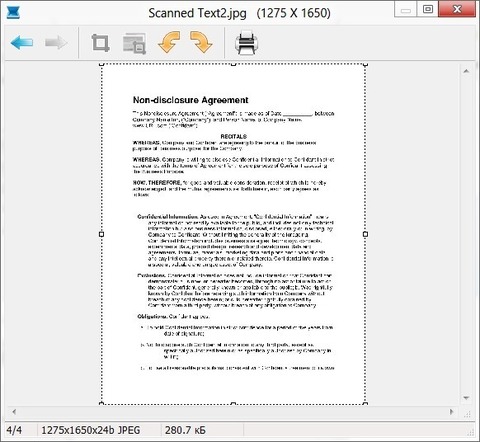Click the blue back arrow icon
The width and height of the screenshot is (480, 442).
(22, 43)
